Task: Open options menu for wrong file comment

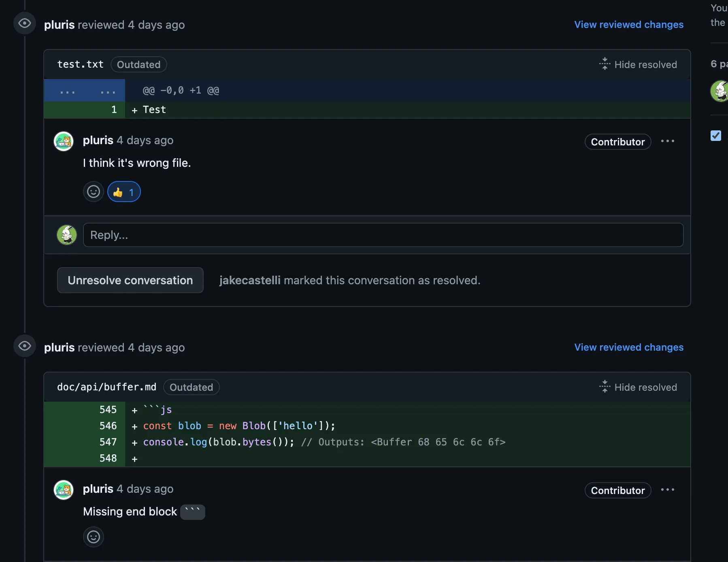Action: (667, 141)
